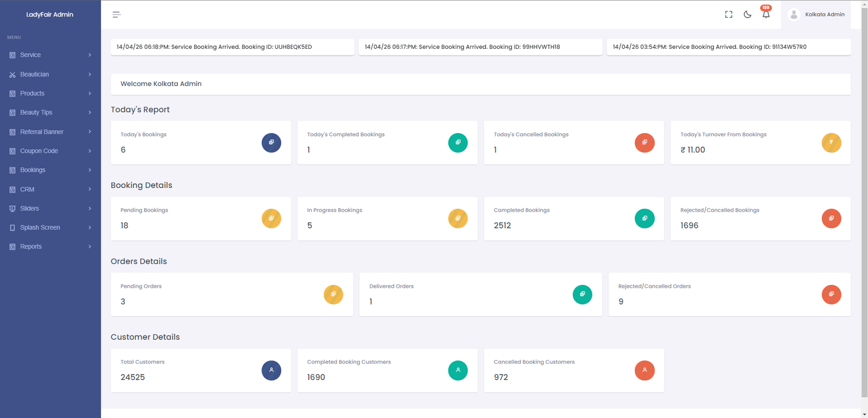Open the Kolkata Admin user avatar
Viewport: 868px width, 418px height.
[x=794, y=15]
